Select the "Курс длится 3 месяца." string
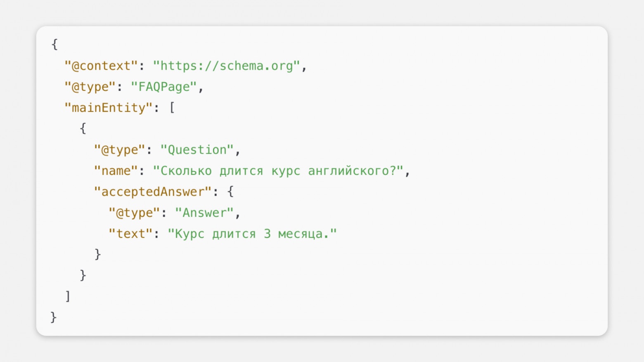This screenshot has width=644, height=362. 252,234
